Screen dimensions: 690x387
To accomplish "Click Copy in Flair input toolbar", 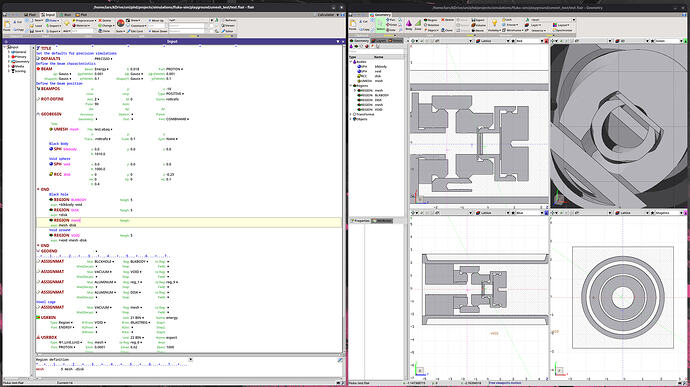I will click(19, 30).
